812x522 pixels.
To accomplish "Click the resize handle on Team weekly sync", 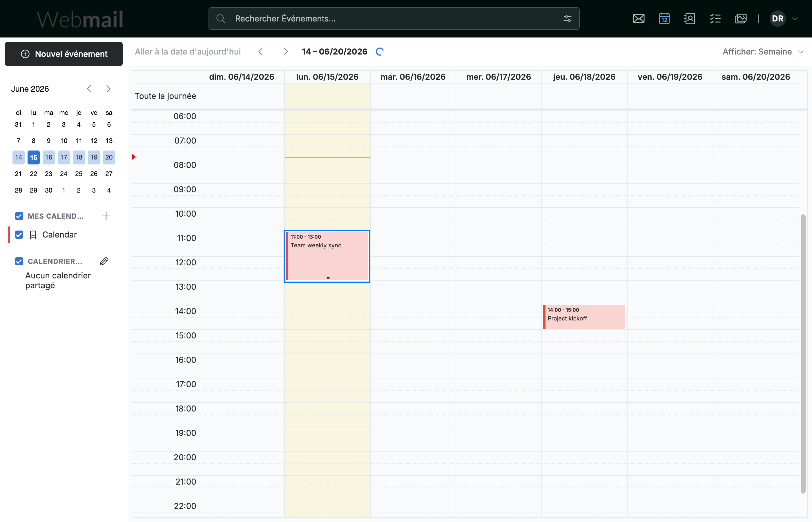I will [328, 278].
